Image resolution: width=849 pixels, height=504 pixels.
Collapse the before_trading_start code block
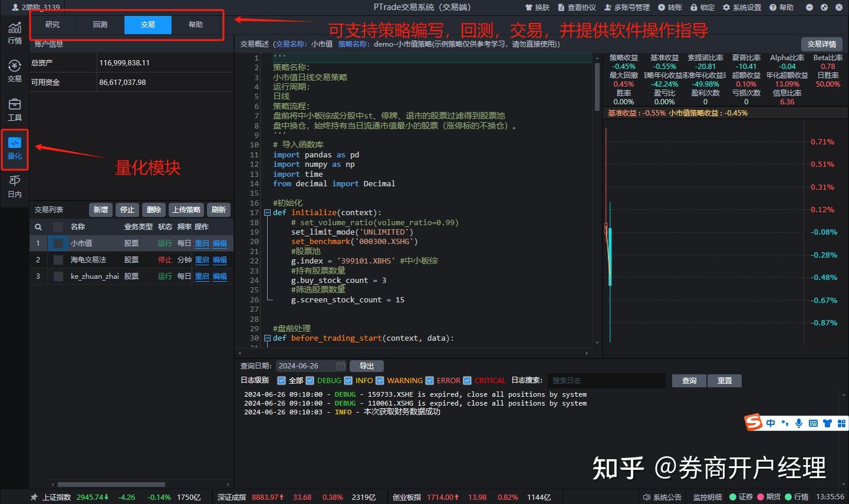tap(267, 338)
